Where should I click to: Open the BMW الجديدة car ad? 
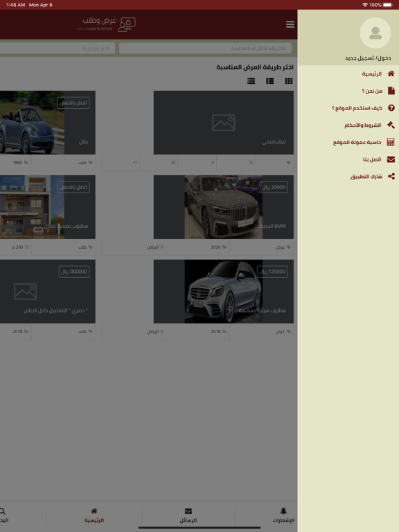[224, 207]
